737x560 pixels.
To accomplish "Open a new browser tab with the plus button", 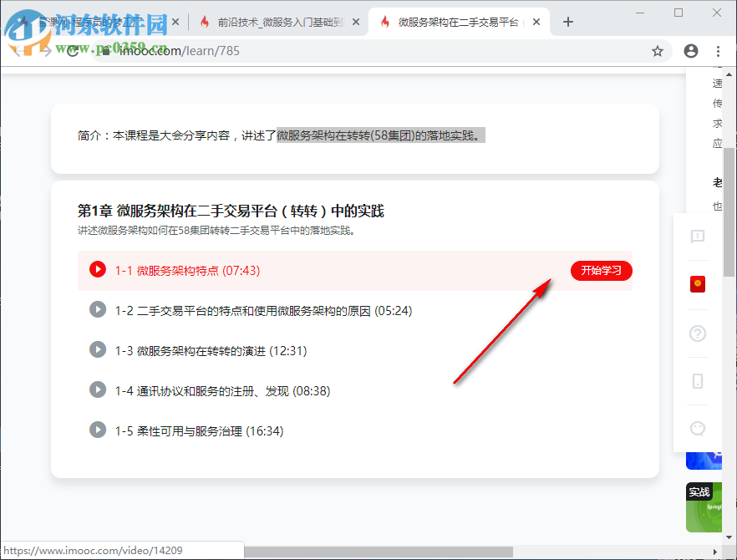I will 568,22.
